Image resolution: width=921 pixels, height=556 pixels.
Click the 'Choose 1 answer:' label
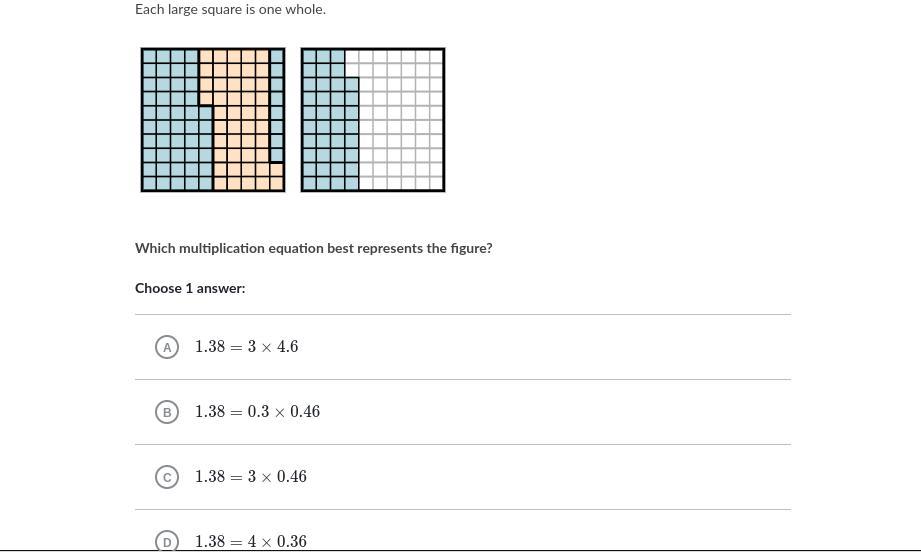point(190,288)
